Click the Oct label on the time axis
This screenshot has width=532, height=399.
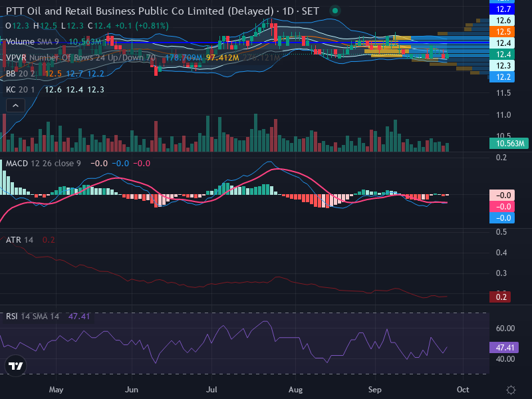(x=463, y=390)
